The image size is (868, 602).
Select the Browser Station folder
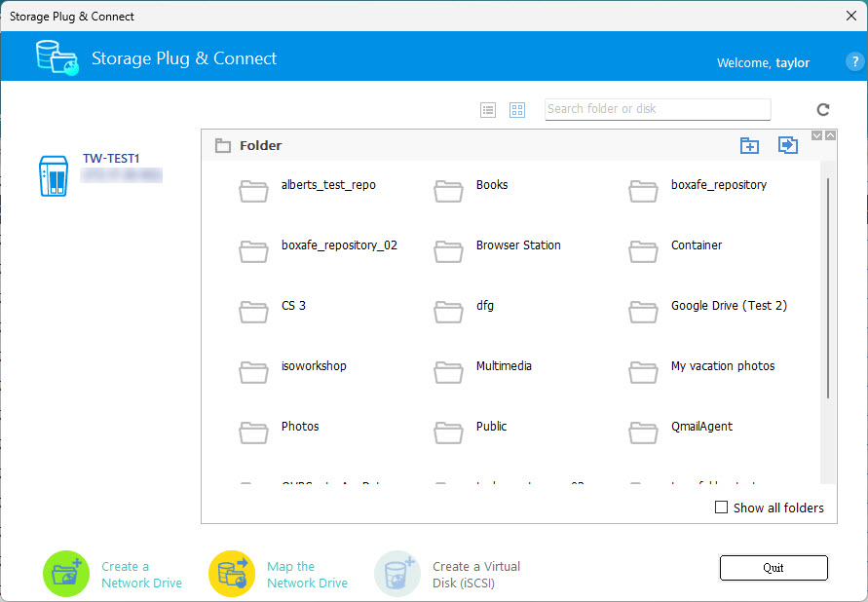(x=517, y=246)
